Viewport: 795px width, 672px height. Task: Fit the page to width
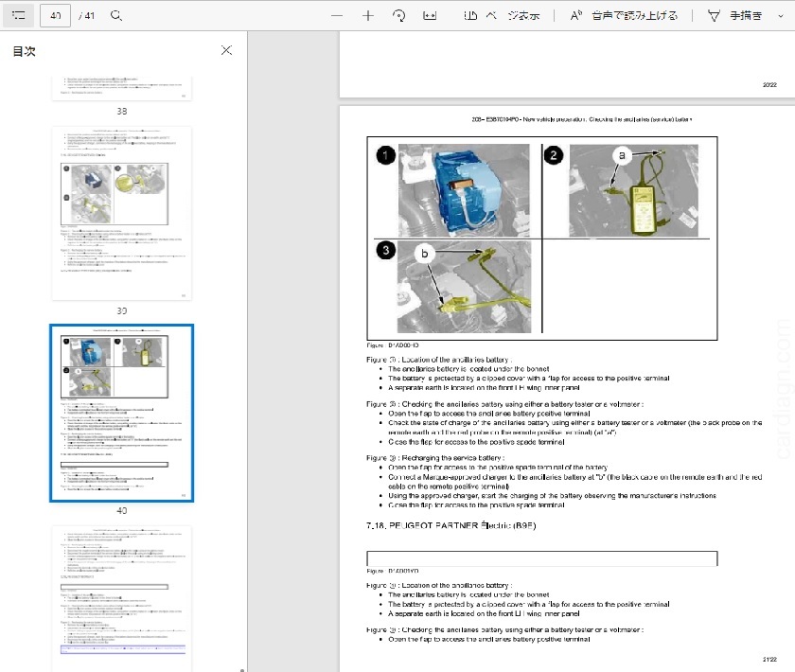[430, 16]
